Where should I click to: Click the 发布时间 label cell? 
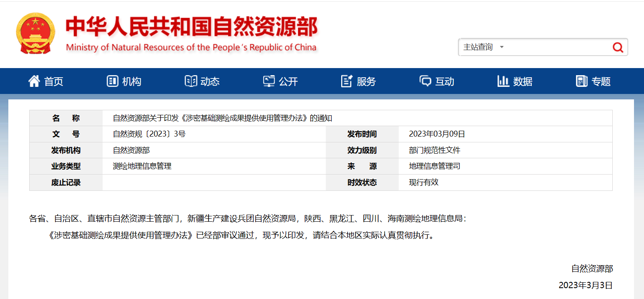point(362,134)
